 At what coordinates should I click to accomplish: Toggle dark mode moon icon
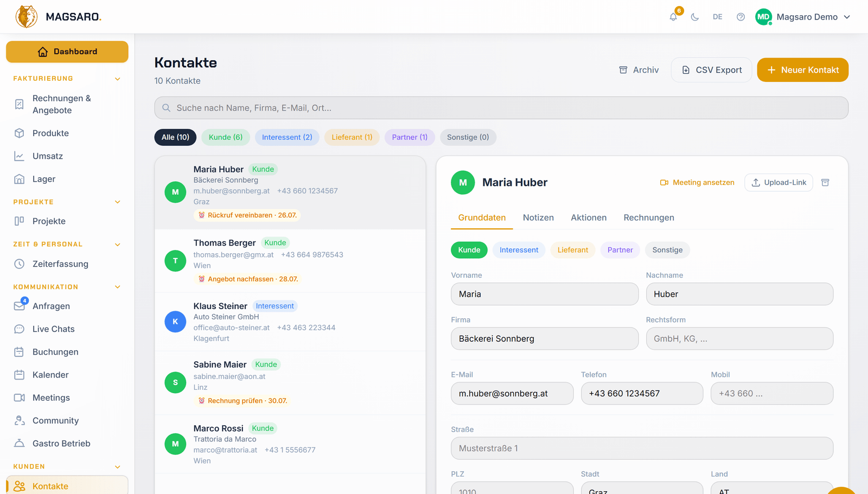pos(695,17)
